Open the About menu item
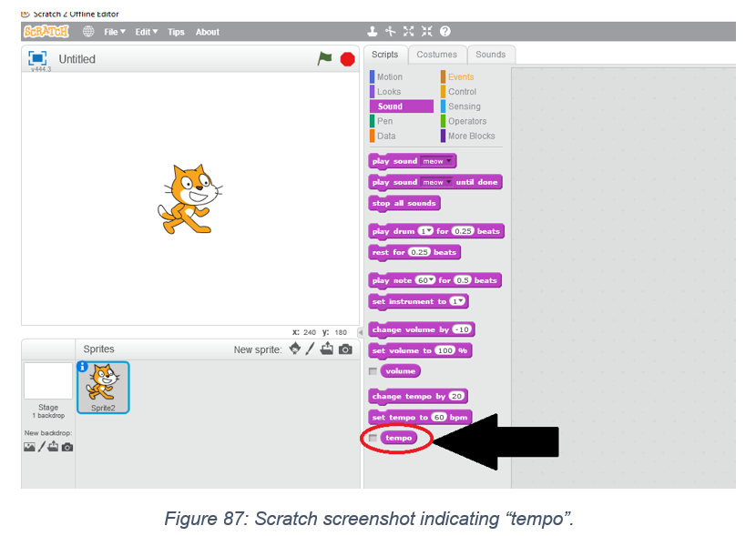756x536 pixels. (x=208, y=32)
